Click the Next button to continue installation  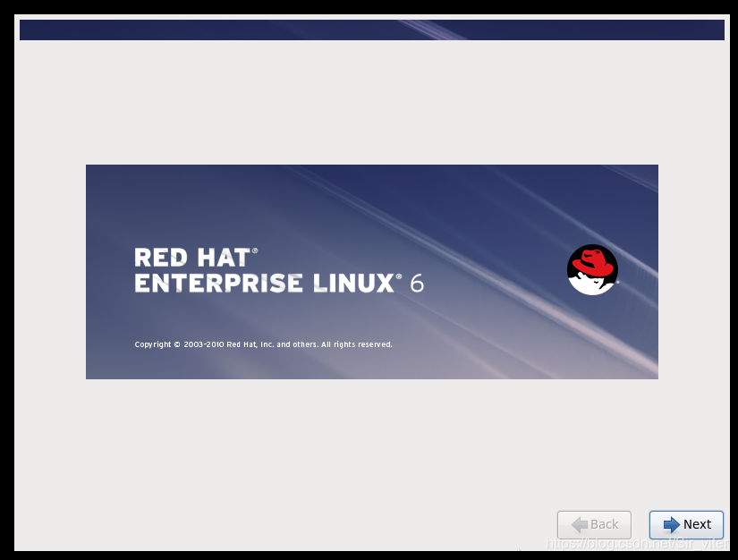(686, 524)
